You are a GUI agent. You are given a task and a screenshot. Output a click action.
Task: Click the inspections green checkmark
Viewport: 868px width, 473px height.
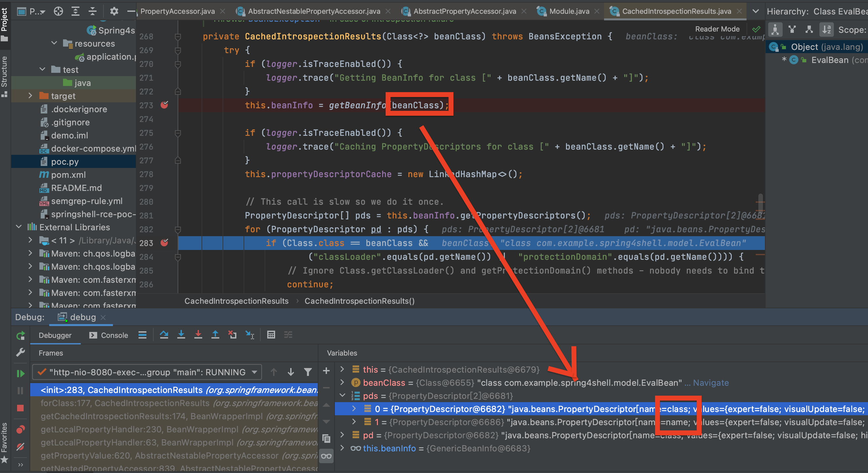coord(756,29)
